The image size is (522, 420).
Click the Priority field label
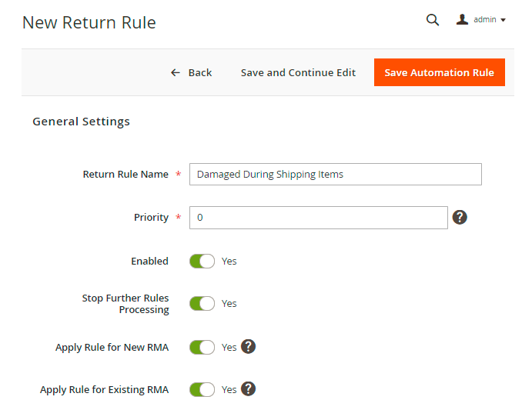point(151,218)
